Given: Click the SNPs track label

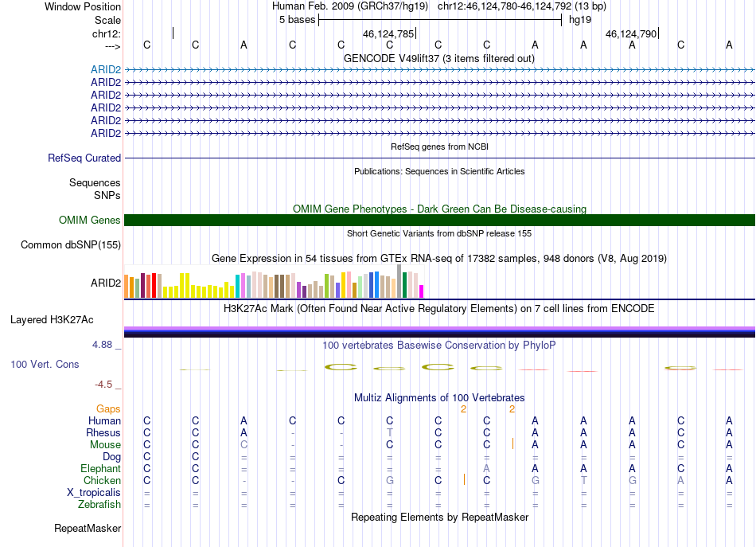Looking at the screenshot, I should pyautogui.click(x=107, y=195).
